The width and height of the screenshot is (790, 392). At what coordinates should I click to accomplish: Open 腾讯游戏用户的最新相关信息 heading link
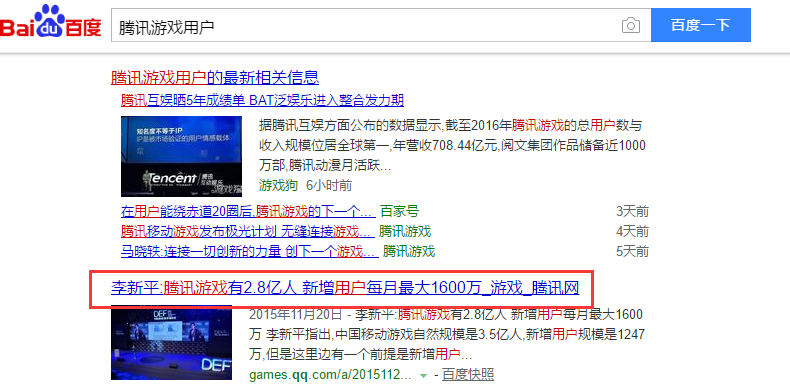(215, 78)
